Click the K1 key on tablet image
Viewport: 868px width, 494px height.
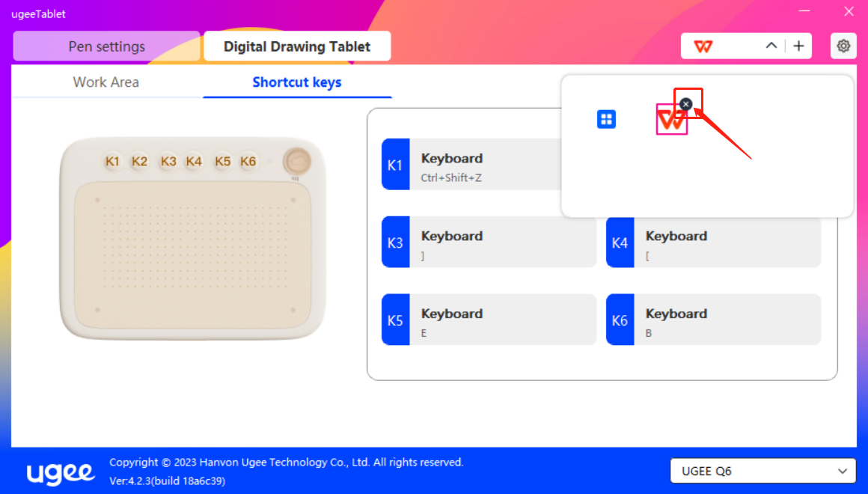112,161
